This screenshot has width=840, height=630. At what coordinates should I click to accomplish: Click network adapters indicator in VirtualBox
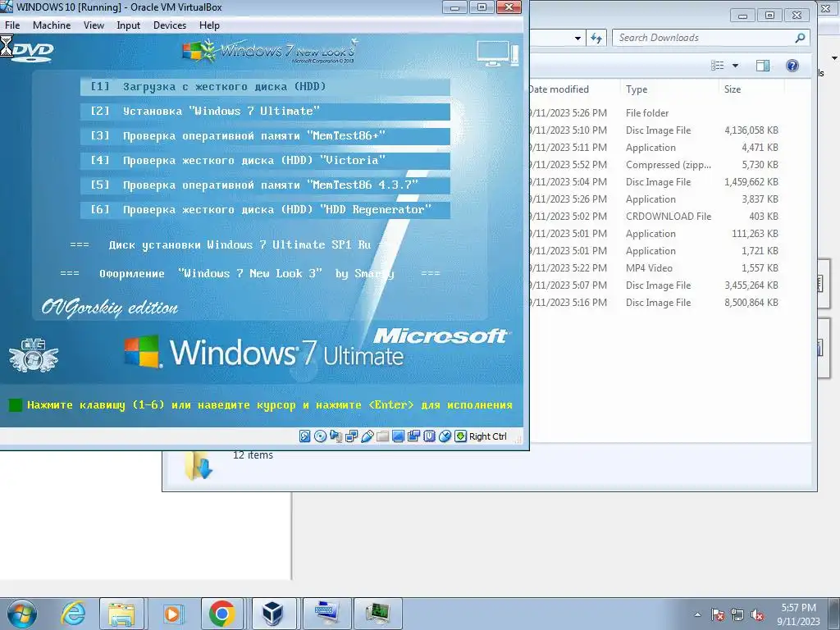[x=351, y=436]
